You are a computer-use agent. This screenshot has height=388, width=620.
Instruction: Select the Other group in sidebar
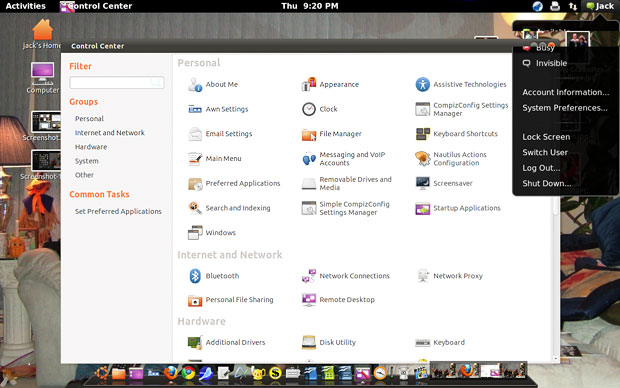pyautogui.click(x=84, y=175)
